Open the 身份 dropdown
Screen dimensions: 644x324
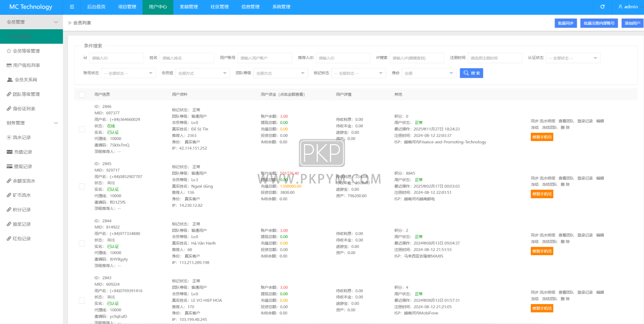(x=429, y=73)
